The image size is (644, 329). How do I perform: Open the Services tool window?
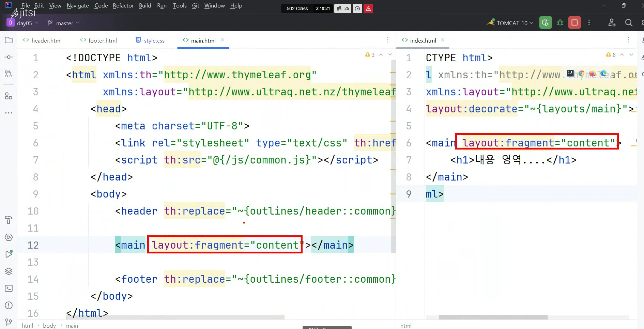point(9,237)
